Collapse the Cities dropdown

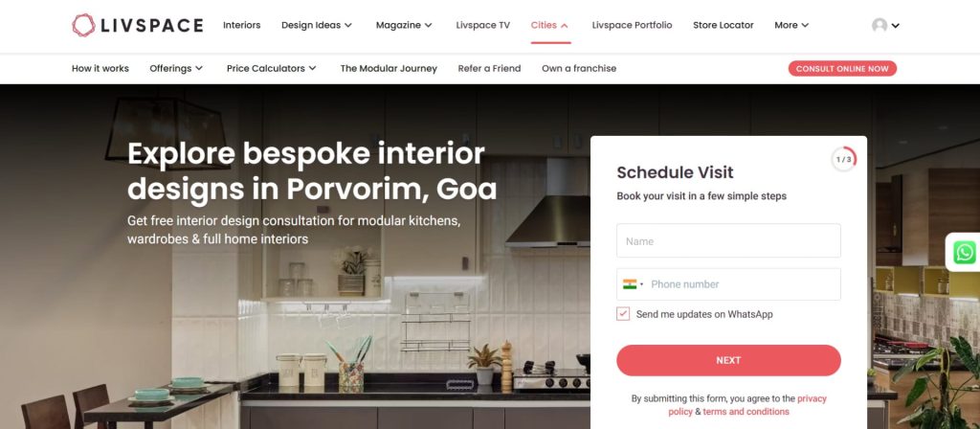[x=550, y=25]
